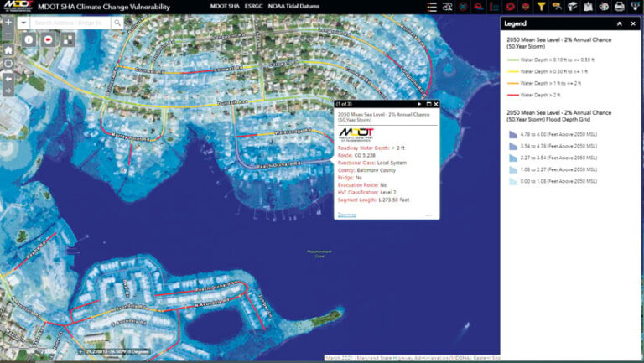This screenshot has height=363, width=644.
Task: Zoom out of the map
Action: tap(8, 34)
